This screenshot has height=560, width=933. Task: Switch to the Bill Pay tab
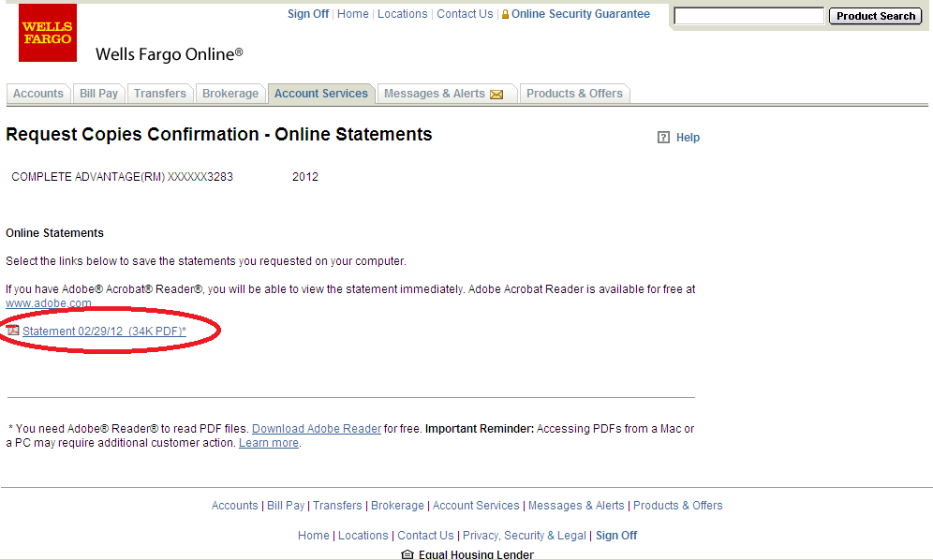point(98,94)
